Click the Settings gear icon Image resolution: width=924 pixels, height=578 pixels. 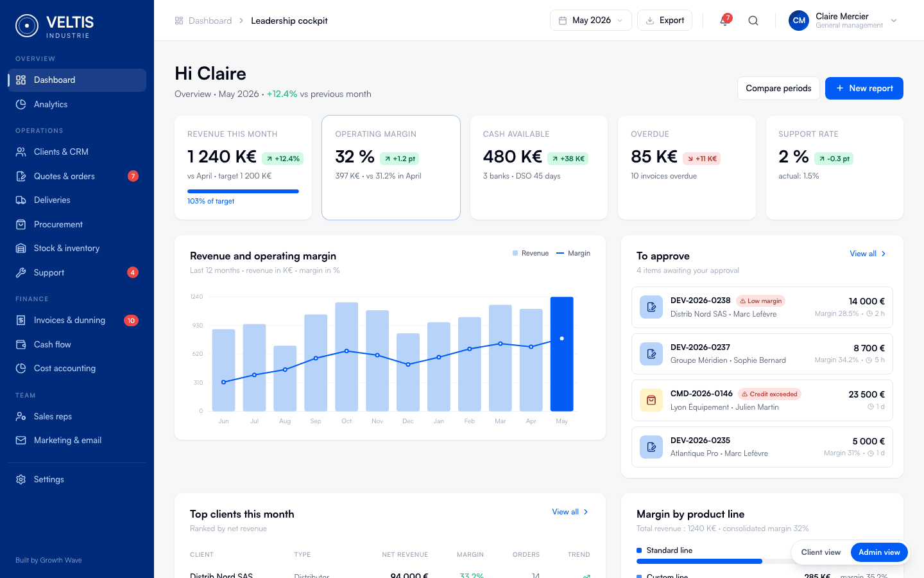coord(21,479)
